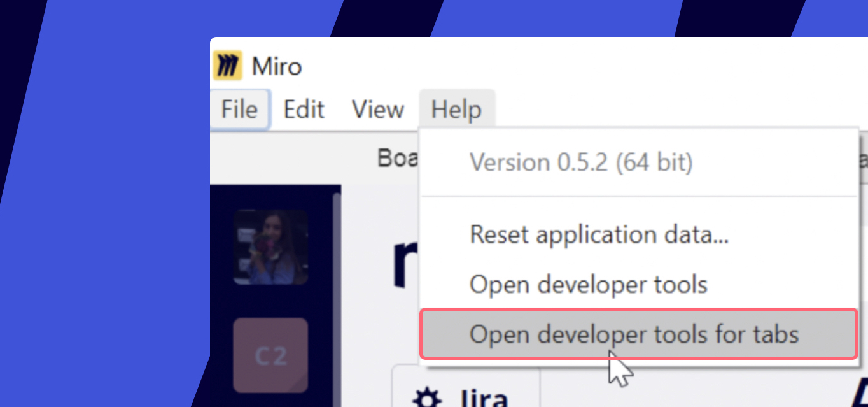Select "Open developer tools"
Image resolution: width=868 pixels, height=407 pixels.
click(589, 285)
